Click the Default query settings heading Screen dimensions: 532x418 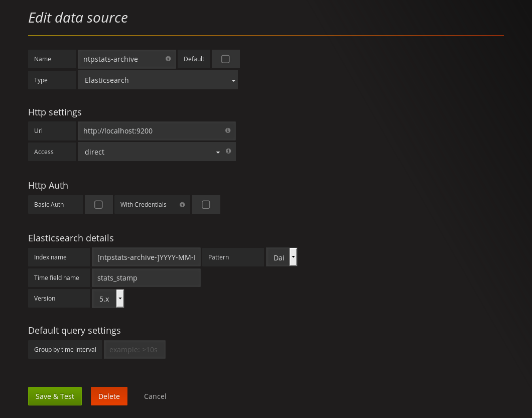(74, 330)
